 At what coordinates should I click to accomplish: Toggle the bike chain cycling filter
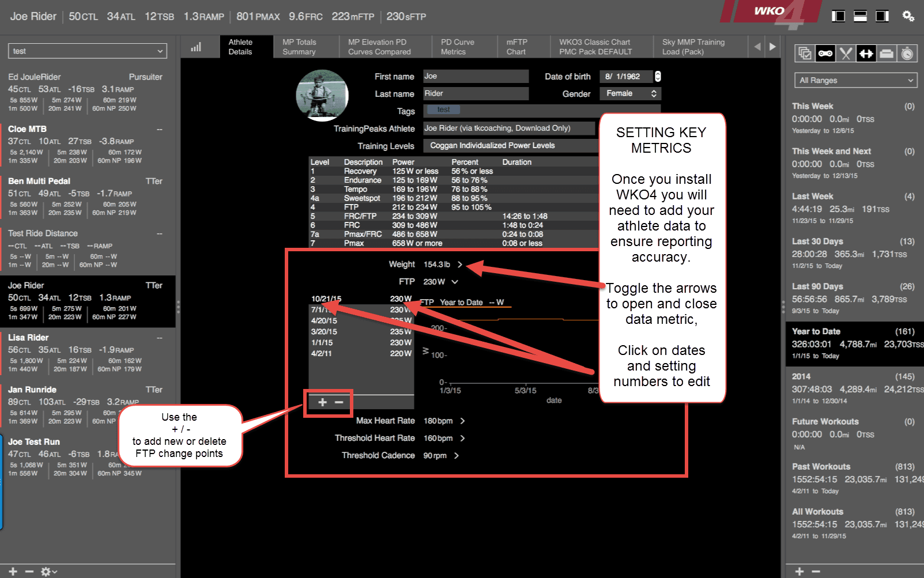coord(825,54)
